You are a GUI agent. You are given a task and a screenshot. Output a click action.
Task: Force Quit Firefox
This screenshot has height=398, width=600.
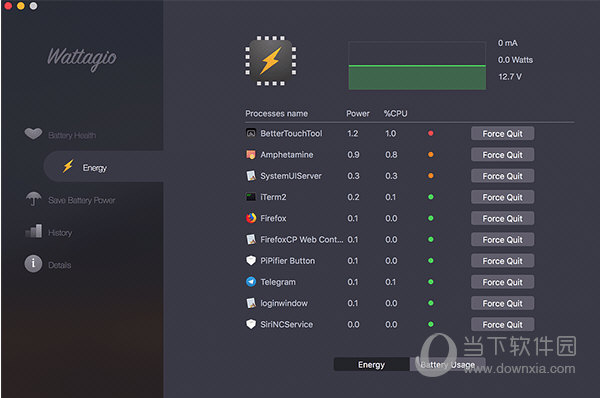502,219
